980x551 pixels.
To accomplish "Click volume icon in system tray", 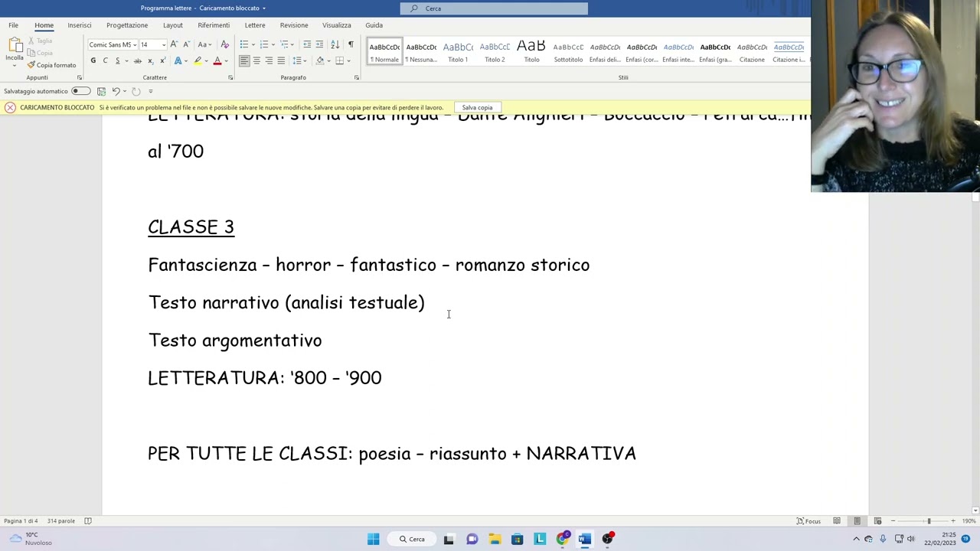I will click(x=911, y=539).
